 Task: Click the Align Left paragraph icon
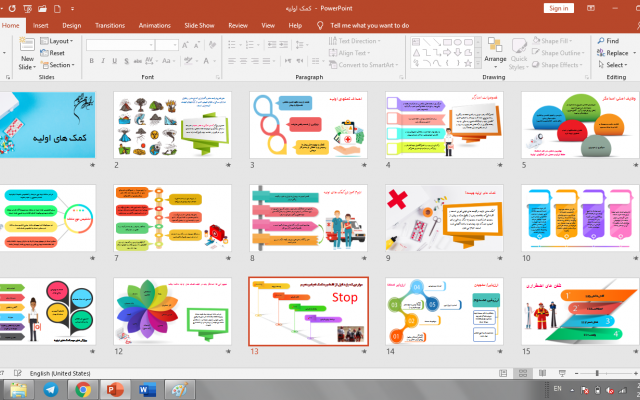click(232, 61)
